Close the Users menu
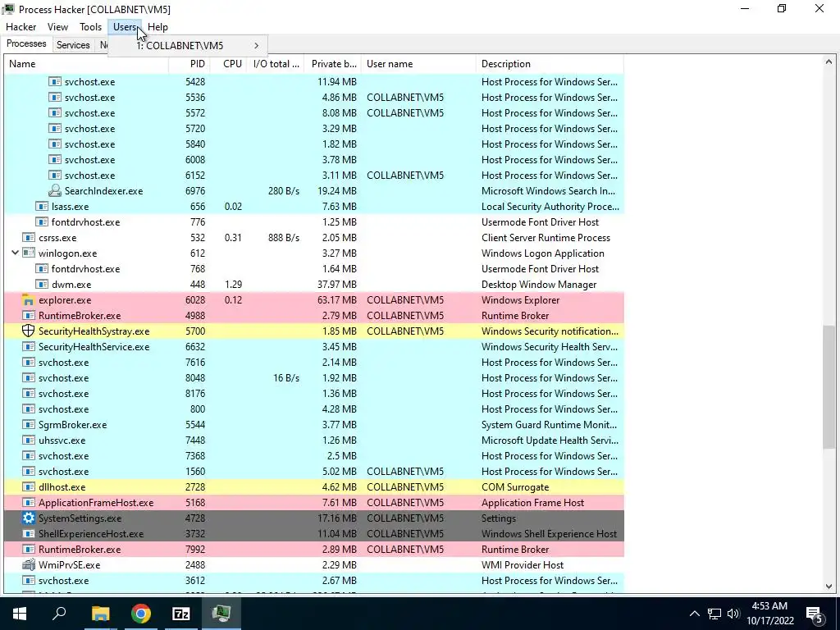The image size is (840, 630). click(125, 27)
